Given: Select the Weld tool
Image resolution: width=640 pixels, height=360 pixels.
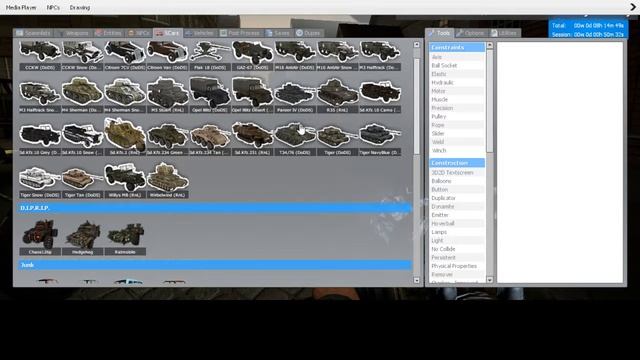Looking at the screenshot, I should pos(457,142).
